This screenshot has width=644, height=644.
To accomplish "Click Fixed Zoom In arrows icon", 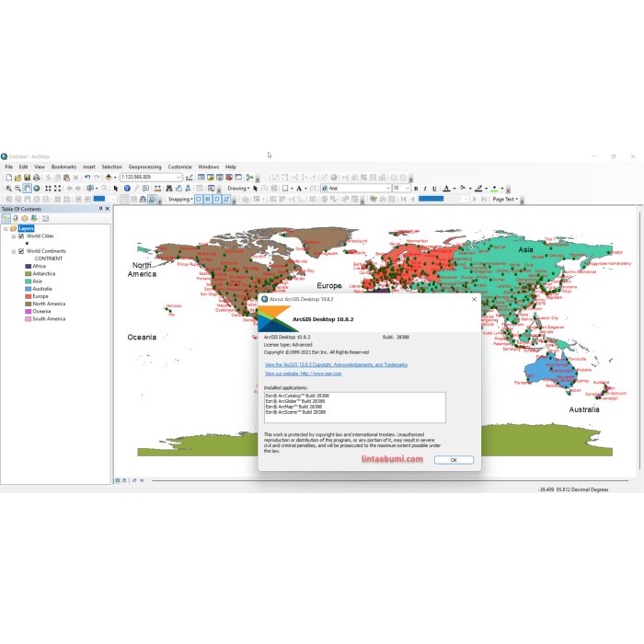I will pos(48,188).
